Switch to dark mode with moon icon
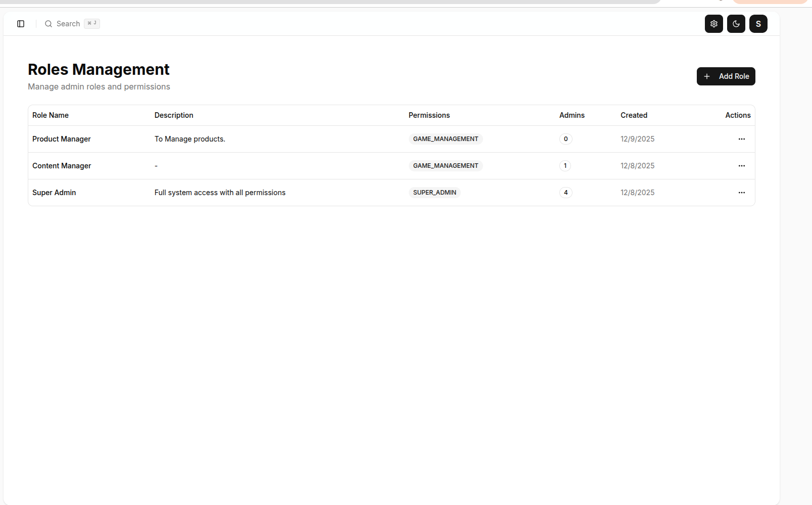Image resolution: width=812 pixels, height=505 pixels. [736, 24]
